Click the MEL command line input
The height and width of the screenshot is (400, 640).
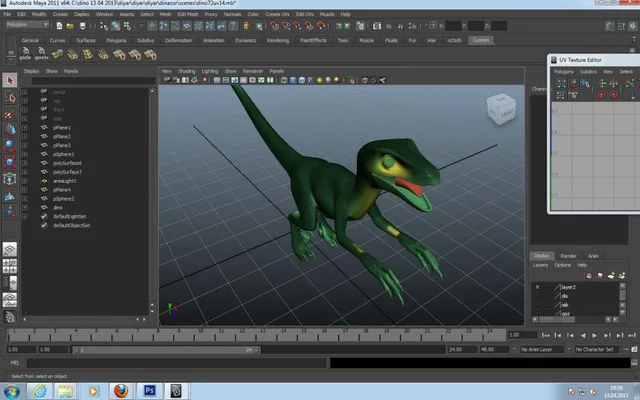coord(176,363)
